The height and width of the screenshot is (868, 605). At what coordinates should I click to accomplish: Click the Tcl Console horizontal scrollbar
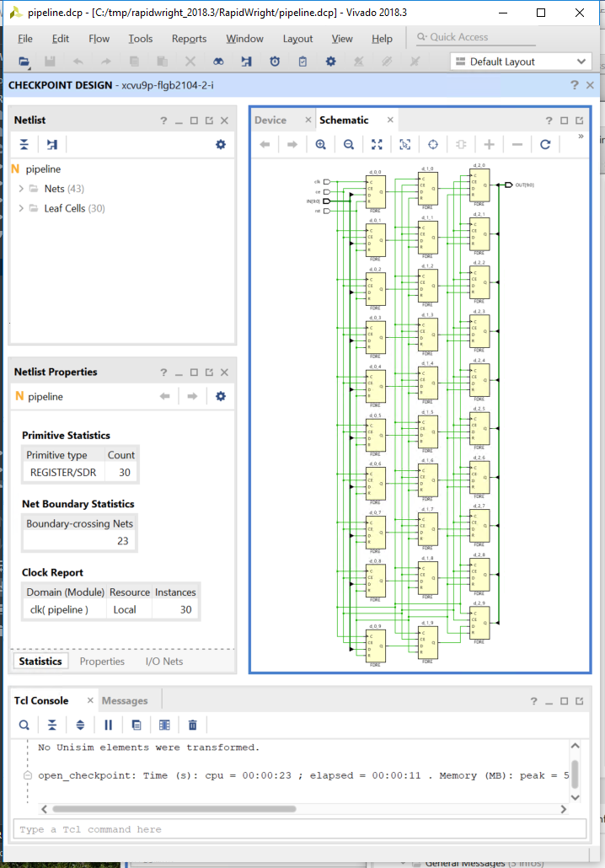[x=174, y=809]
